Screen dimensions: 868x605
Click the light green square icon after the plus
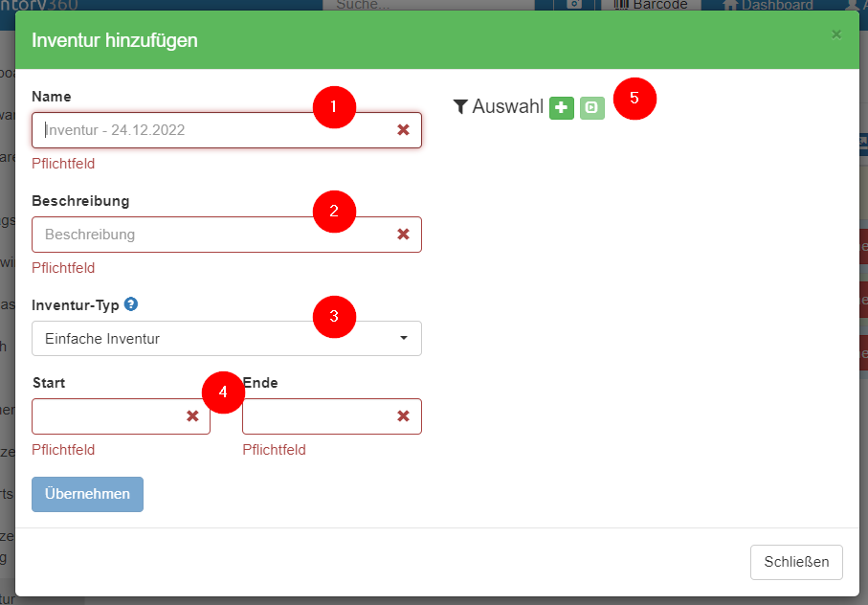tap(591, 107)
